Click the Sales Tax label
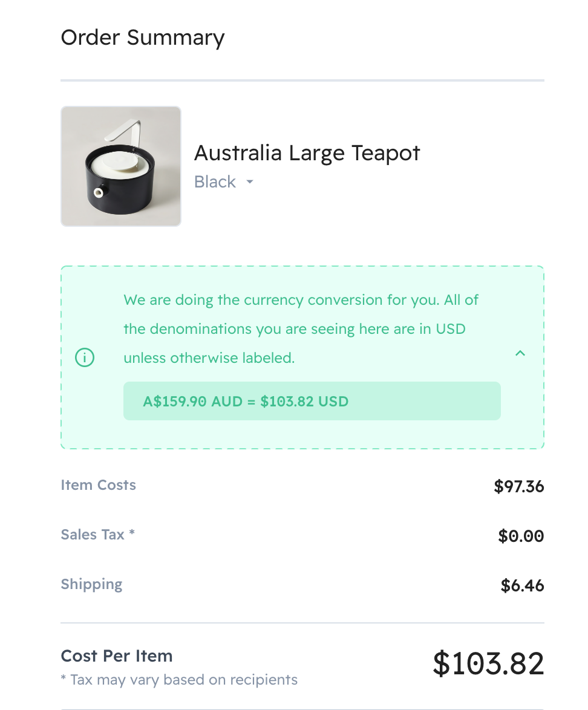588x710 pixels. [93, 535]
